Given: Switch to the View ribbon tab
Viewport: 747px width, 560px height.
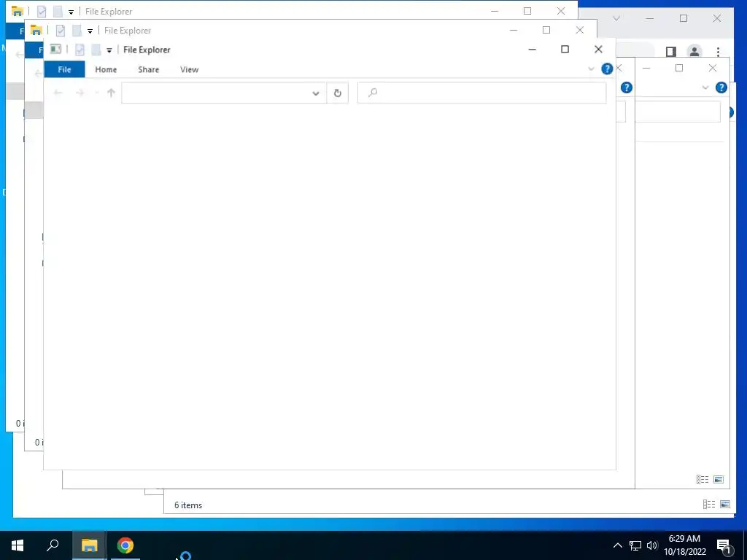Looking at the screenshot, I should point(189,69).
